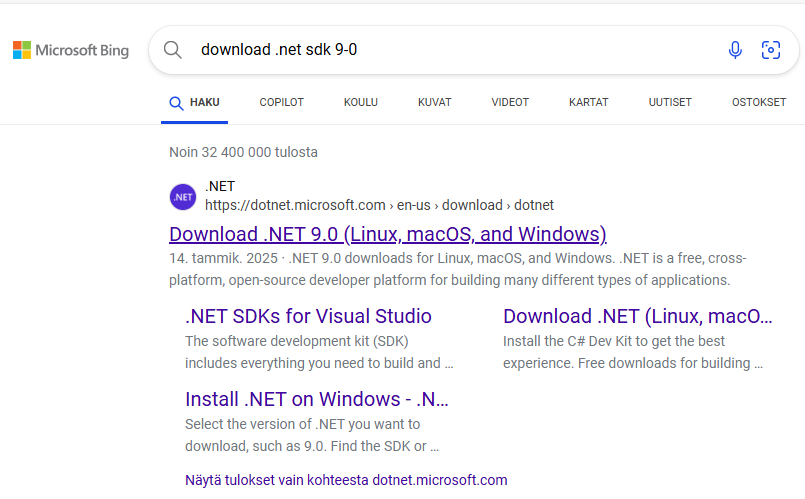Open Download .NET 9.0 result link
The height and width of the screenshot is (499, 805).
click(388, 234)
